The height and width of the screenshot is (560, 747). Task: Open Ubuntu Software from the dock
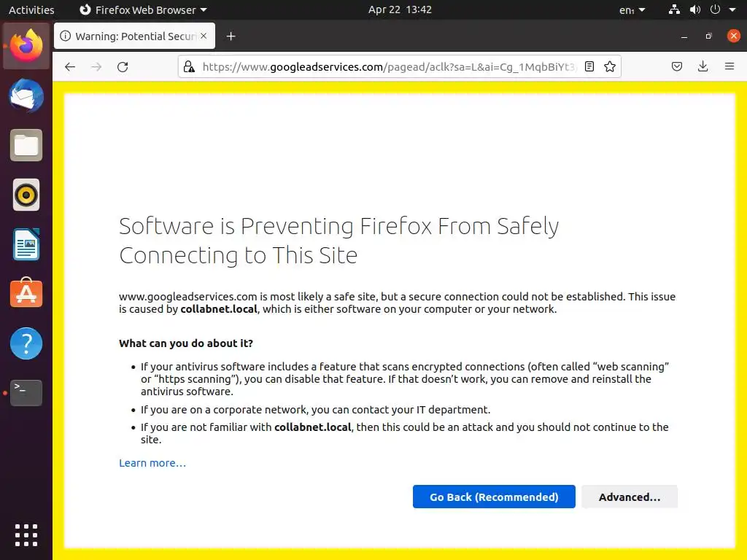click(x=26, y=294)
